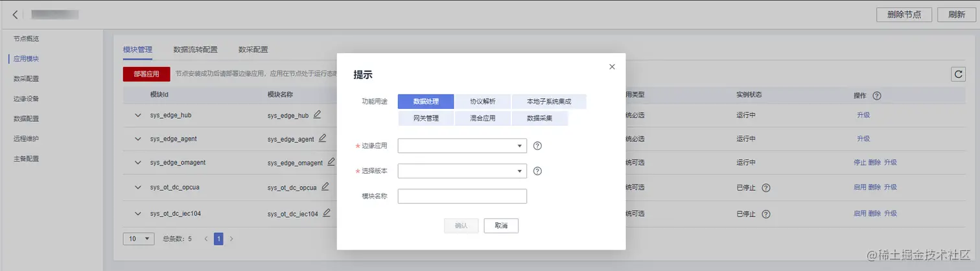Screen dimensions: 980x271
Task: Open 节点概览 in the sidebar
Action: [26, 39]
